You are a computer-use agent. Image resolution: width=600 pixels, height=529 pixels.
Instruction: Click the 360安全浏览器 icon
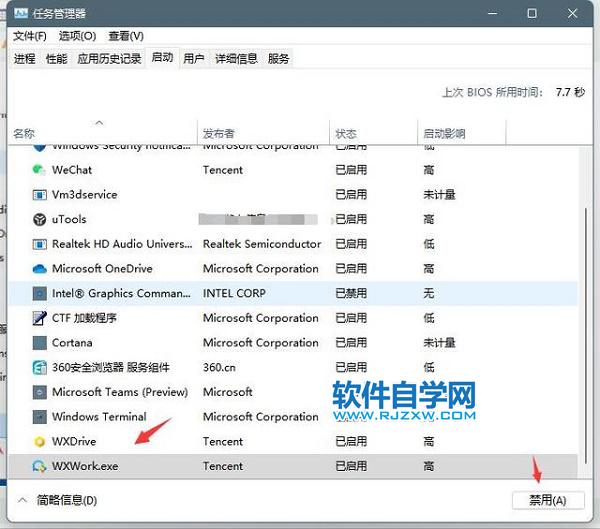[x=39, y=367]
